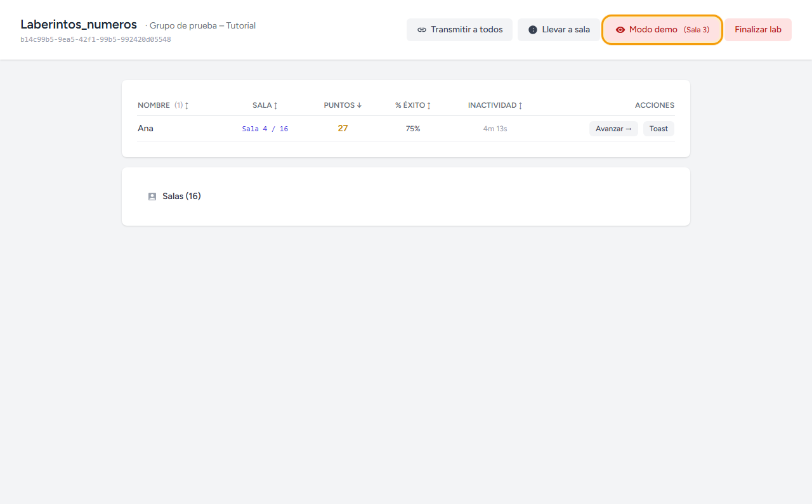Click the round icon in Llevar a sala
Viewport: 812px width, 504px height.
533,30
